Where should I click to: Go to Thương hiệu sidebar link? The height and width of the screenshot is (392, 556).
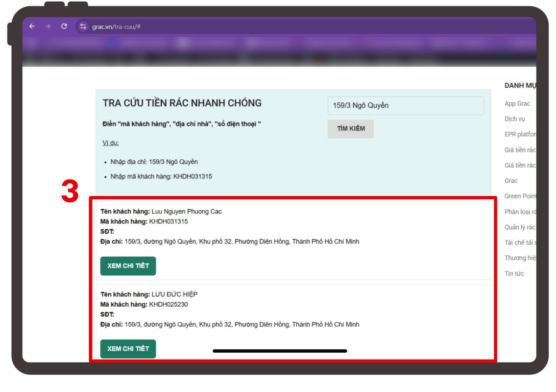(520, 258)
